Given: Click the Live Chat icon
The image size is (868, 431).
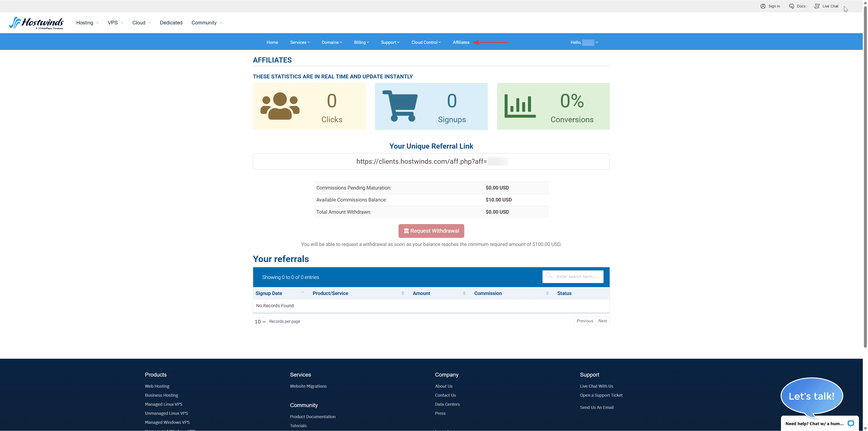Looking at the screenshot, I should click(817, 6).
